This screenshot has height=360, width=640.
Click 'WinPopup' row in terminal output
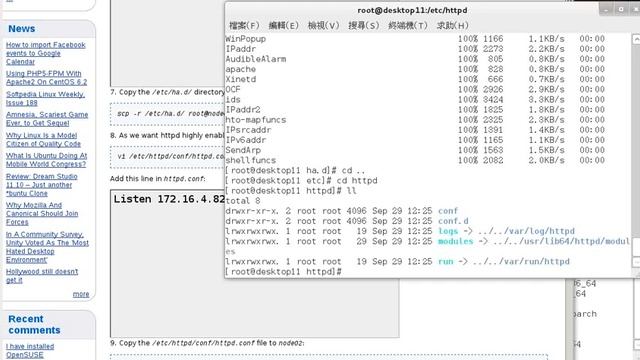pos(415,39)
